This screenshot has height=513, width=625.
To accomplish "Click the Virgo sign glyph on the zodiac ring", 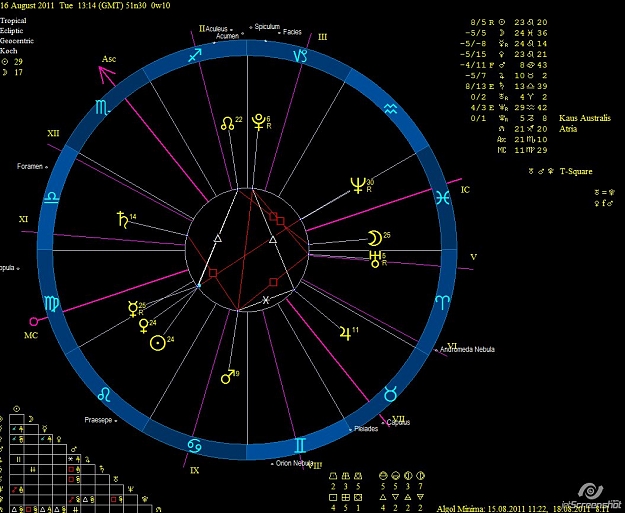I will [x=52, y=304].
